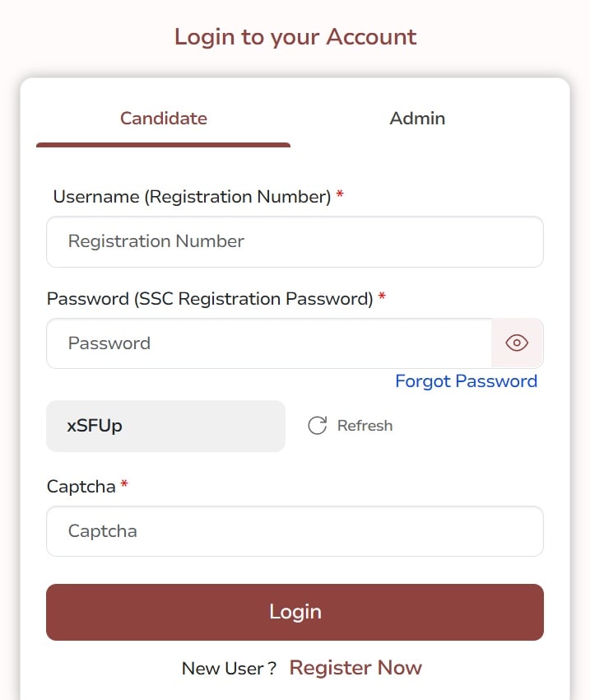Click the New User ? text

[x=230, y=669]
